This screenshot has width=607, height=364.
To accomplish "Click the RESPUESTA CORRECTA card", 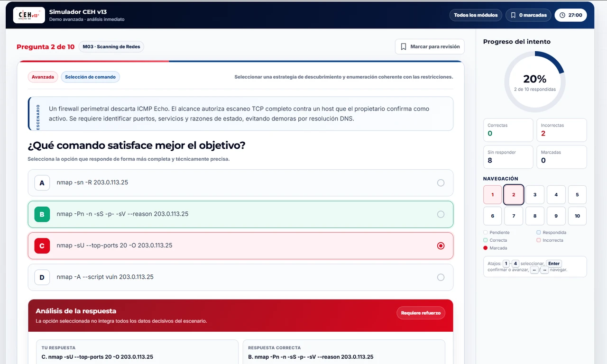I will 344,352.
